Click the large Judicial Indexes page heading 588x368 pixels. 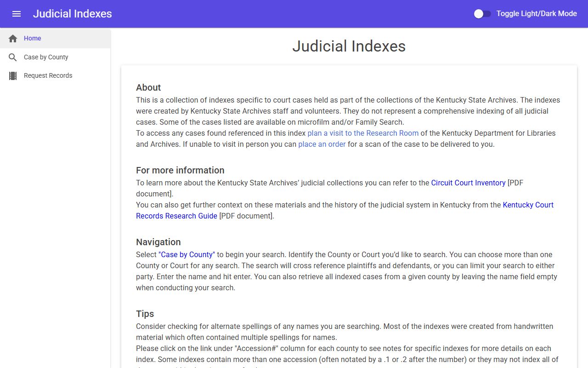point(349,46)
